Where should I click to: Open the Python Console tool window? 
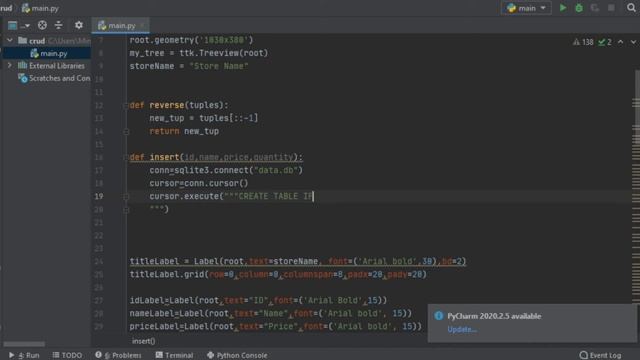[x=237, y=355]
